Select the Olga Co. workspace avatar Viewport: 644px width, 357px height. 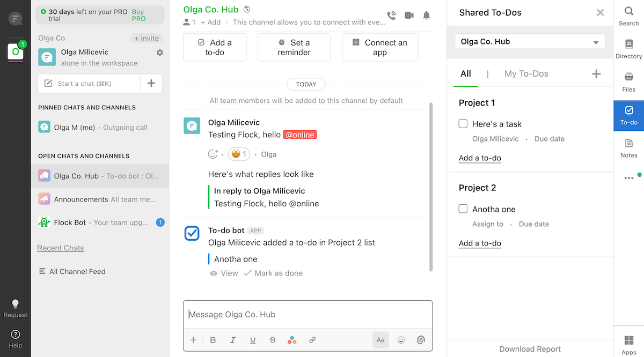click(15, 51)
